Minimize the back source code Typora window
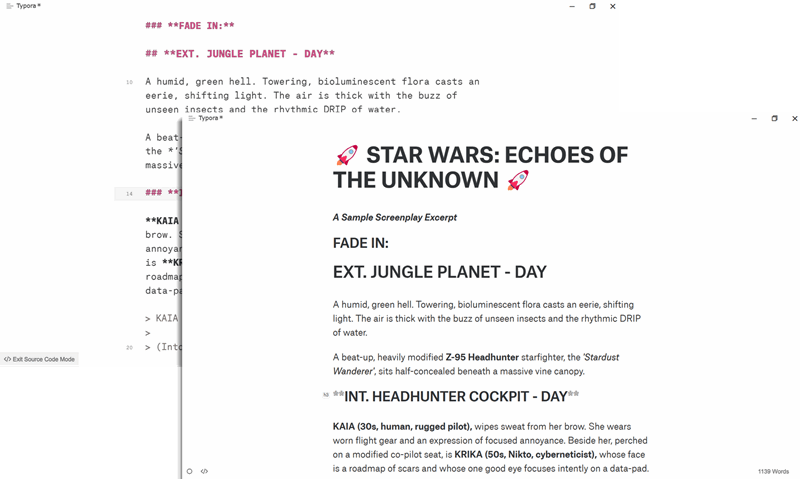800x479 pixels. point(570,6)
